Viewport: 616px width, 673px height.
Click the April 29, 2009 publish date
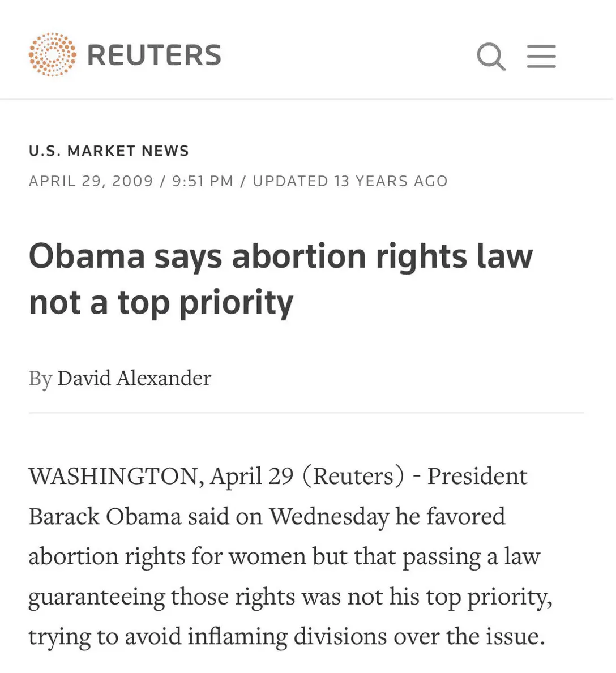point(91,181)
